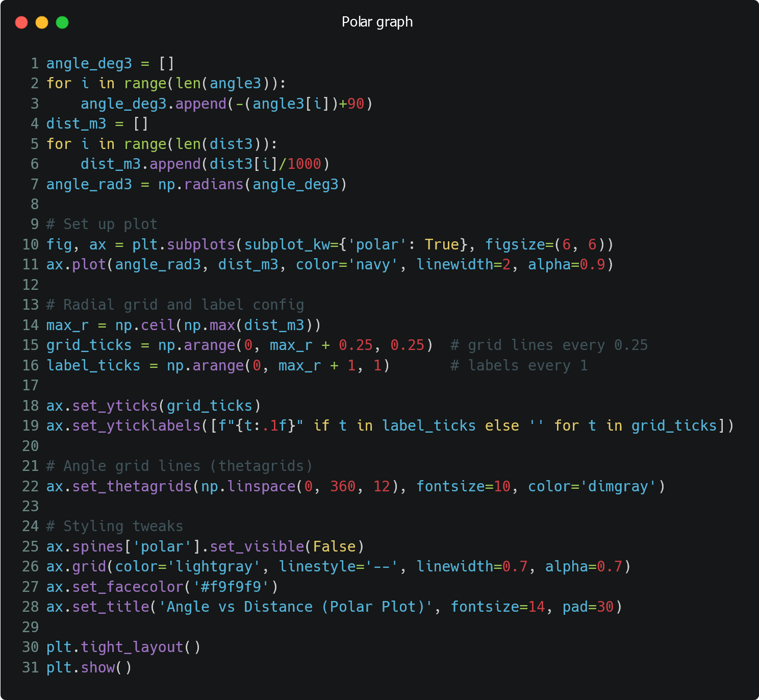This screenshot has height=700, width=759.
Task: Click the green maximize window button
Action: pyautogui.click(x=62, y=22)
